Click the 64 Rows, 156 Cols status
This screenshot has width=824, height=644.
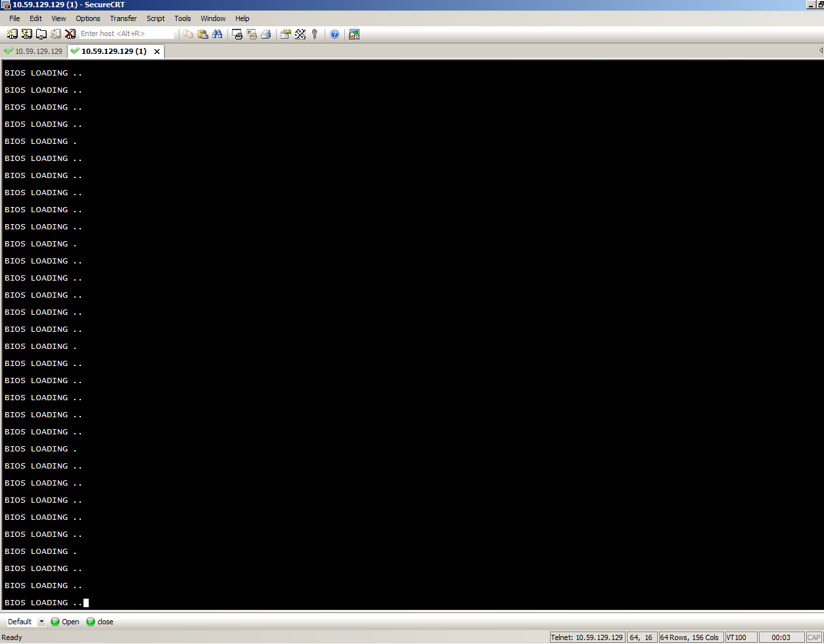[x=690, y=637]
